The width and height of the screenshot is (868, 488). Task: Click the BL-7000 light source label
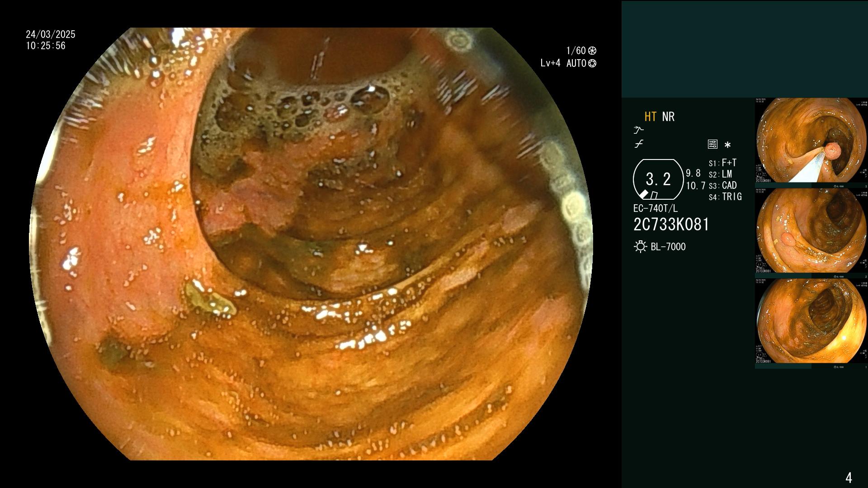tap(668, 247)
